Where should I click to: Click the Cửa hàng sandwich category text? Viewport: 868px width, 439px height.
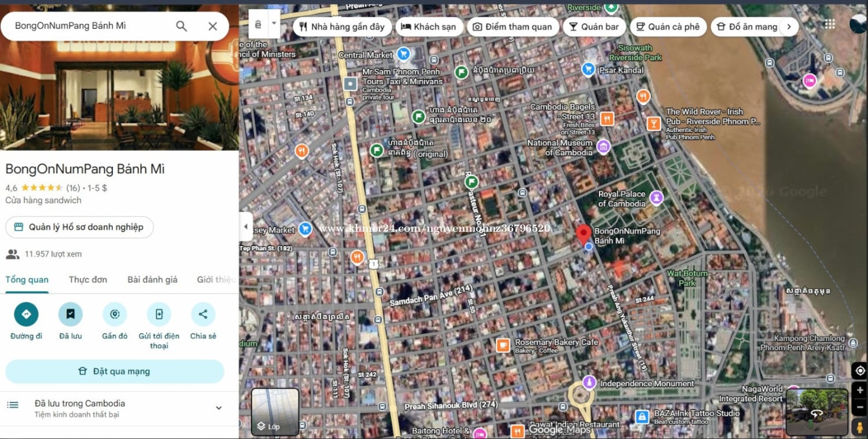(x=43, y=200)
